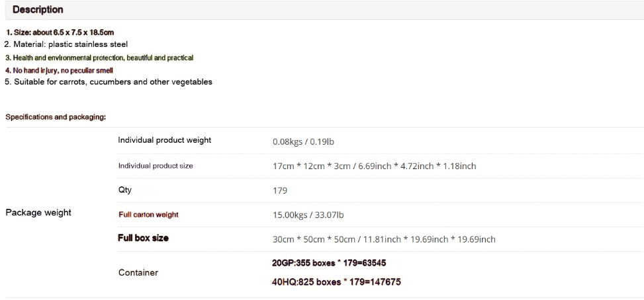The image size is (644, 300).
Task: Click the Health and environmental protection text
Action: [x=99, y=57]
